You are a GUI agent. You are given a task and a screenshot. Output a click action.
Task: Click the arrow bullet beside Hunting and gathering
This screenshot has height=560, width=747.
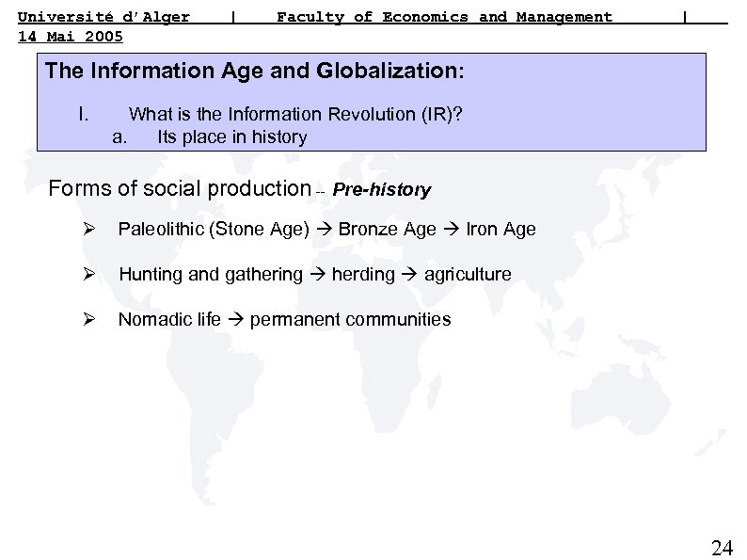[88, 275]
